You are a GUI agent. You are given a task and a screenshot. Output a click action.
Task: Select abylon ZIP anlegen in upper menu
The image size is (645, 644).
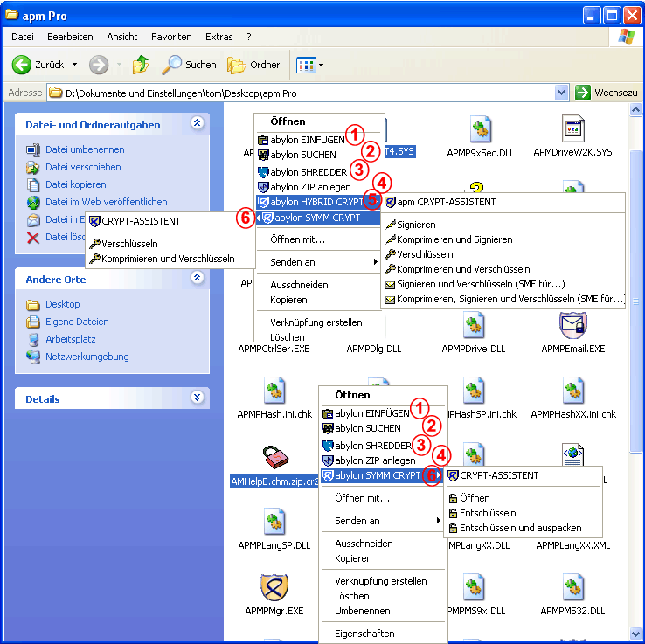tap(310, 187)
